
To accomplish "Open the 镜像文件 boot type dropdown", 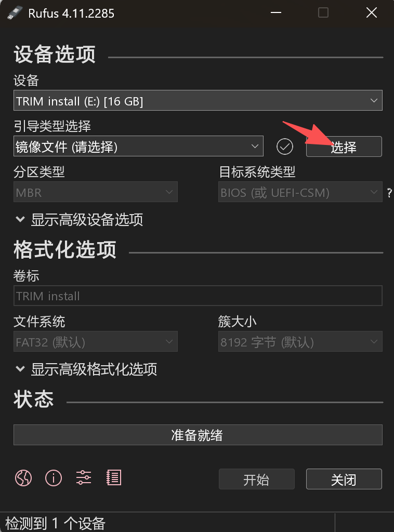I will pos(138,146).
